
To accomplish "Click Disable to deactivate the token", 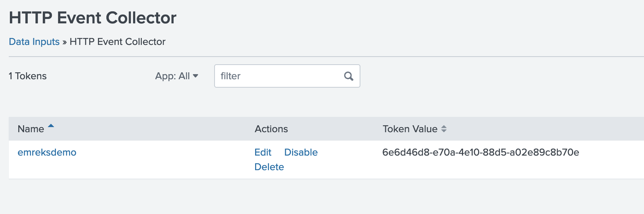I will [301, 152].
